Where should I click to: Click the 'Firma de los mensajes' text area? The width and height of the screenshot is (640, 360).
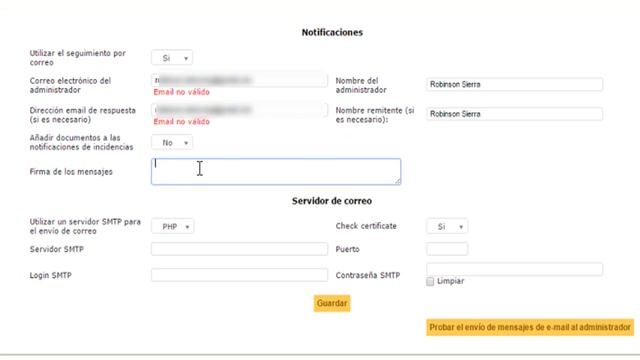pos(276,171)
